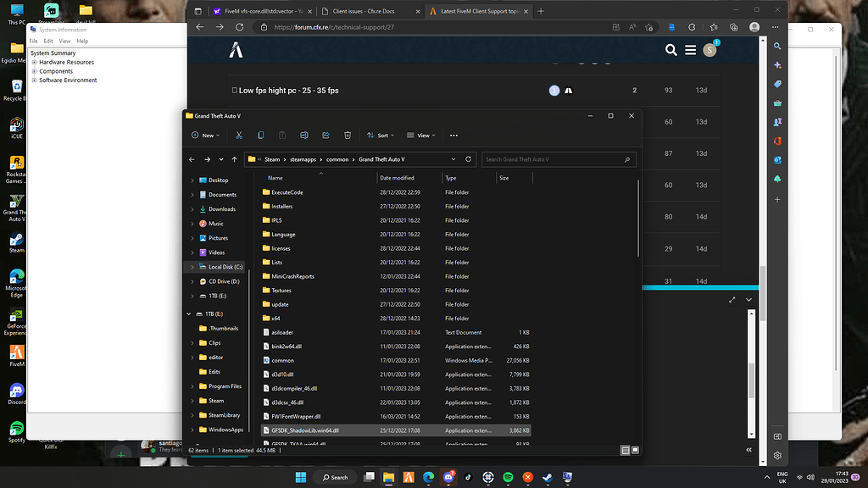Switch to FiveM vfs-core.dll browser tab
868x488 pixels.
click(x=264, y=11)
